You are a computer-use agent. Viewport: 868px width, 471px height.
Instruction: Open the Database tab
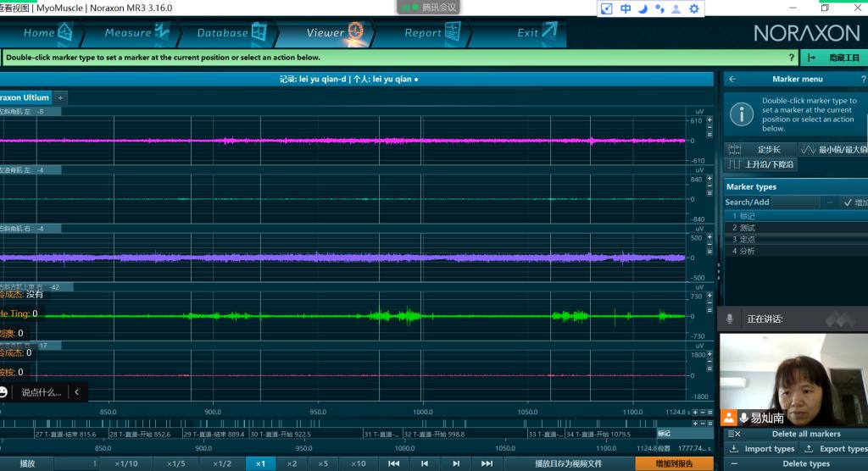[x=229, y=33]
